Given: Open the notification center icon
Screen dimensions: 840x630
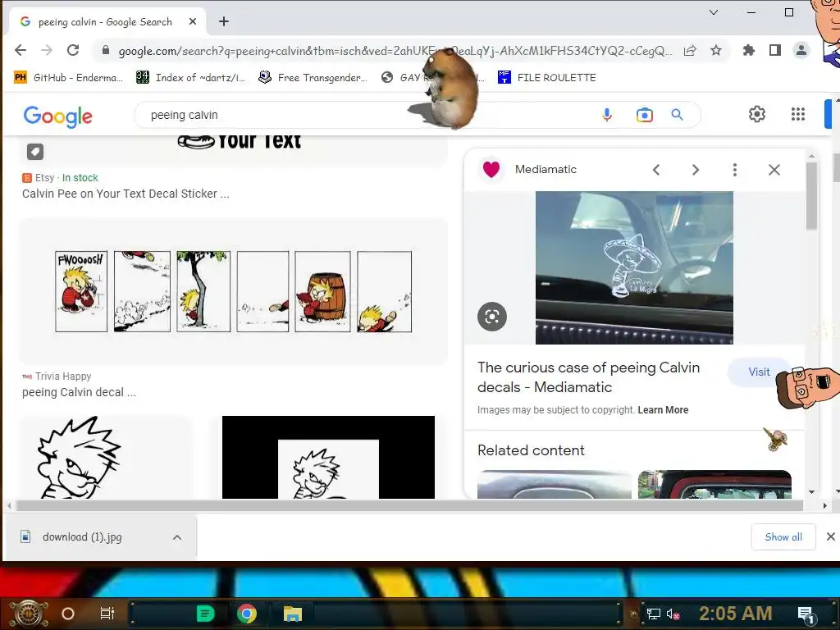Looking at the screenshot, I should point(806,614).
